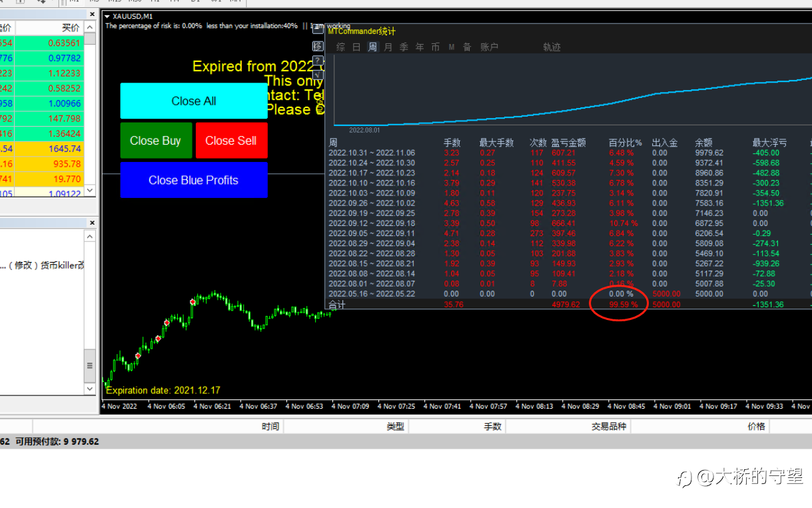The height and width of the screenshot is (508, 812).
Task: Close the Market Watch panel with X
Action: pyautogui.click(x=91, y=14)
